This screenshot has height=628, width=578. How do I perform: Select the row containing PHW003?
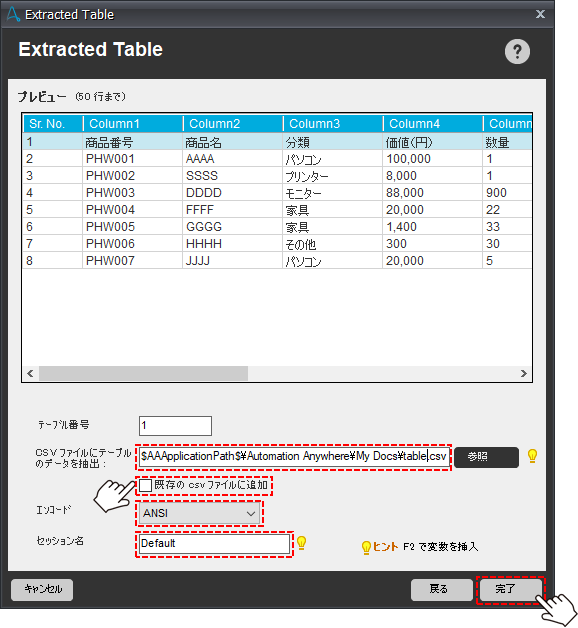coord(277,193)
